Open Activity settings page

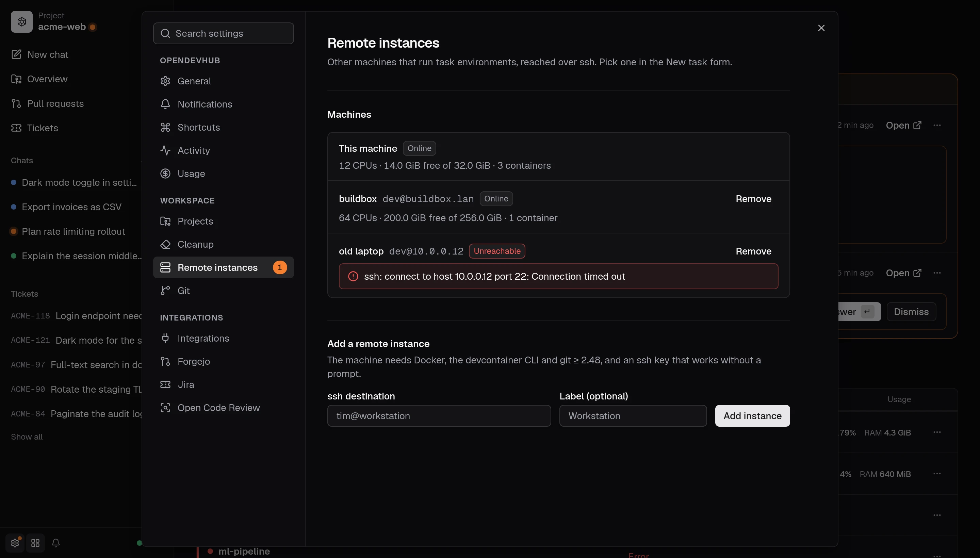[x=223, y=150]
